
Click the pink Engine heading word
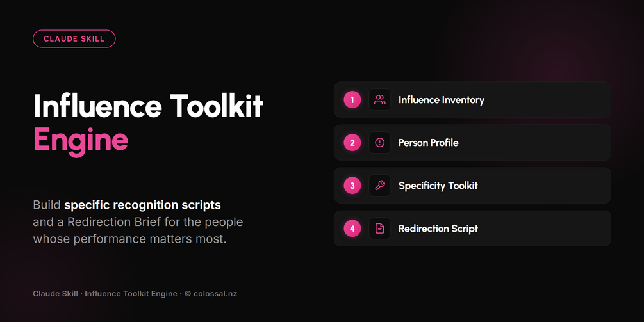click(81, 141)
